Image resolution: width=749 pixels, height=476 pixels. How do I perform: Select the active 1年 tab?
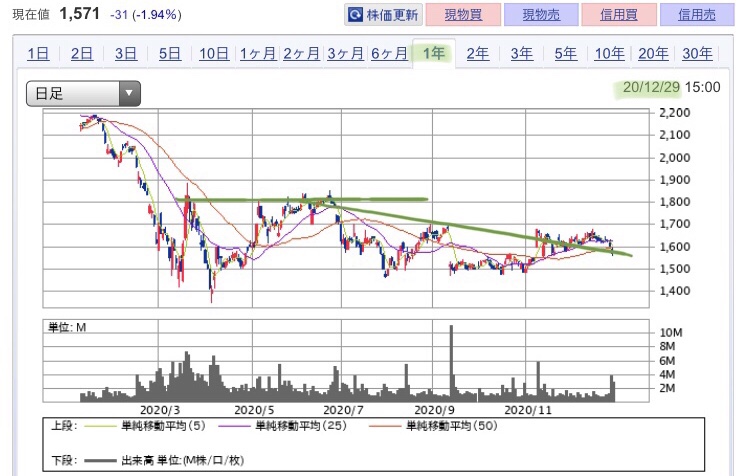[434, 54]
